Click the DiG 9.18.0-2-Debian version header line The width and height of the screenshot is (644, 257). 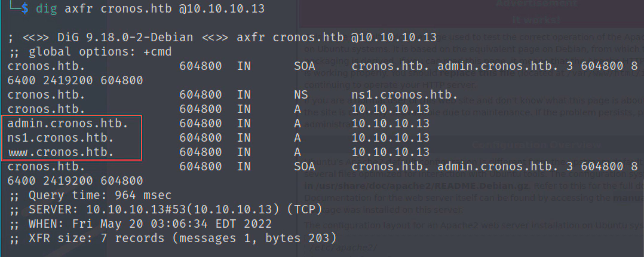pyautogui.click(x=222, y=37)
